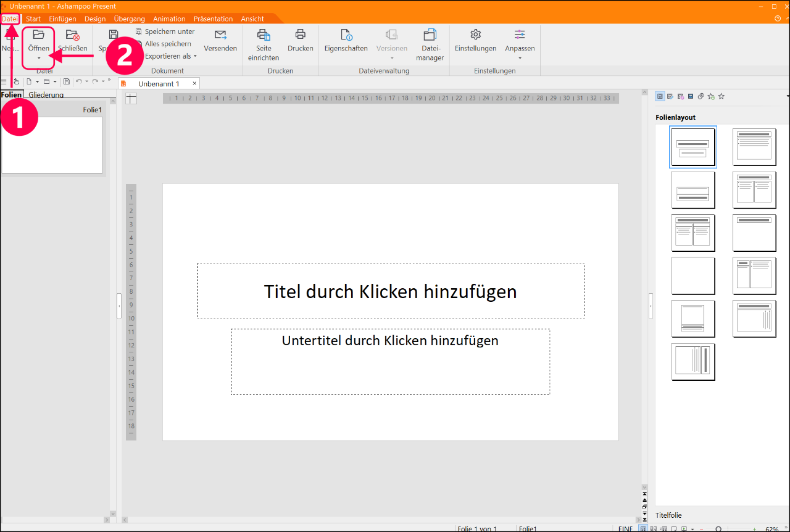Click the ruler origin crosshair box

click(131, 98)
